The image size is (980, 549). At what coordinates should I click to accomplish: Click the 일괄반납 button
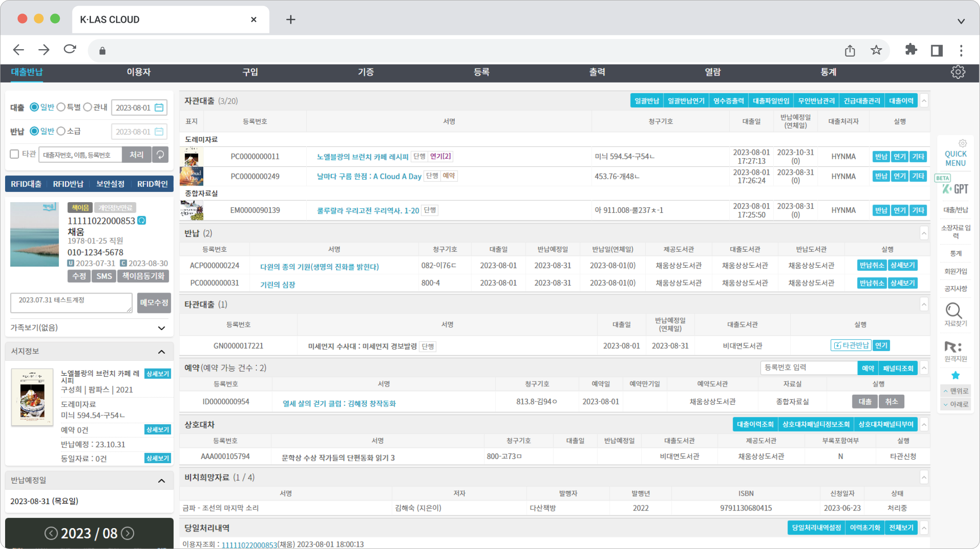pos(646,101)
